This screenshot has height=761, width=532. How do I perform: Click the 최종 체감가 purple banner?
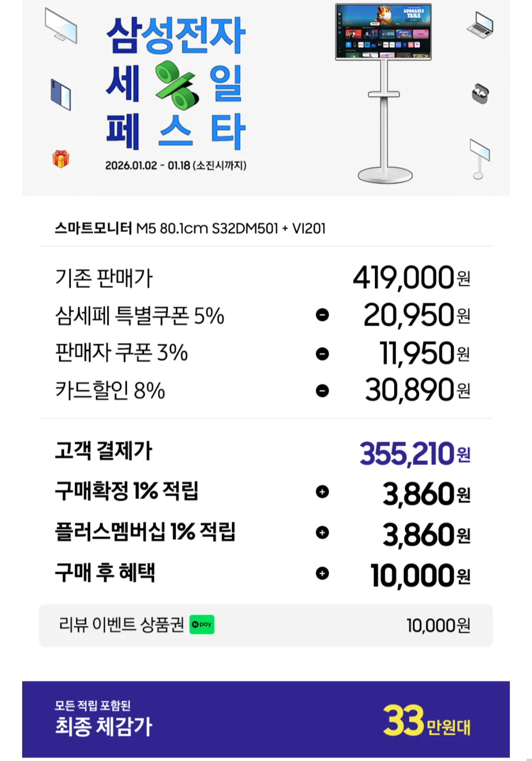click(x=266, y=719)
